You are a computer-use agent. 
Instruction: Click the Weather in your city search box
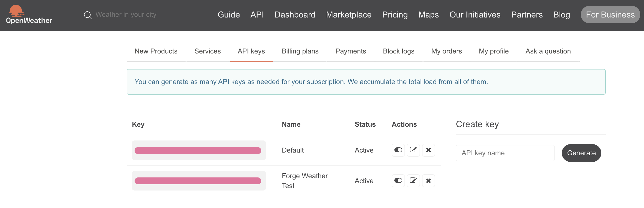click(x=126, y=15)
